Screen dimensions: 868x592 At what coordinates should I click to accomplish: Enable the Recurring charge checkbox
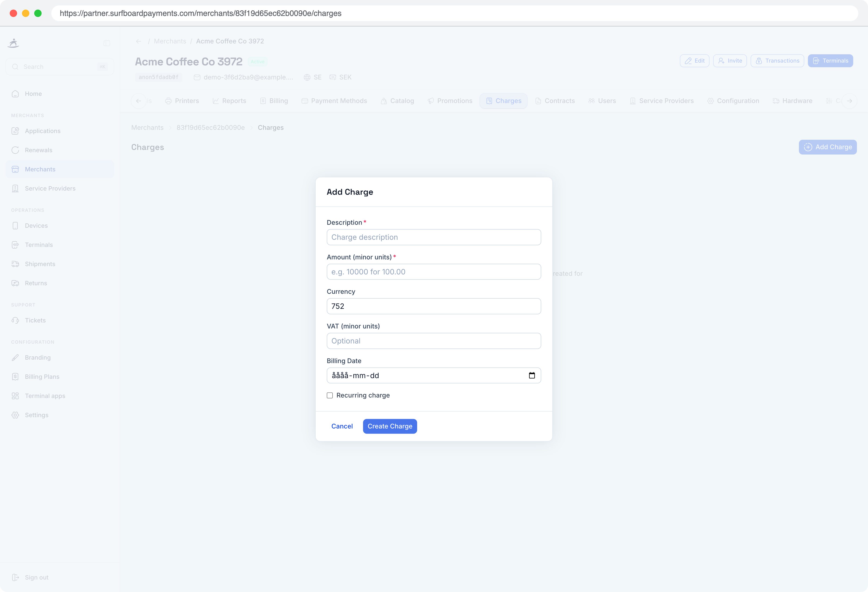330,395
